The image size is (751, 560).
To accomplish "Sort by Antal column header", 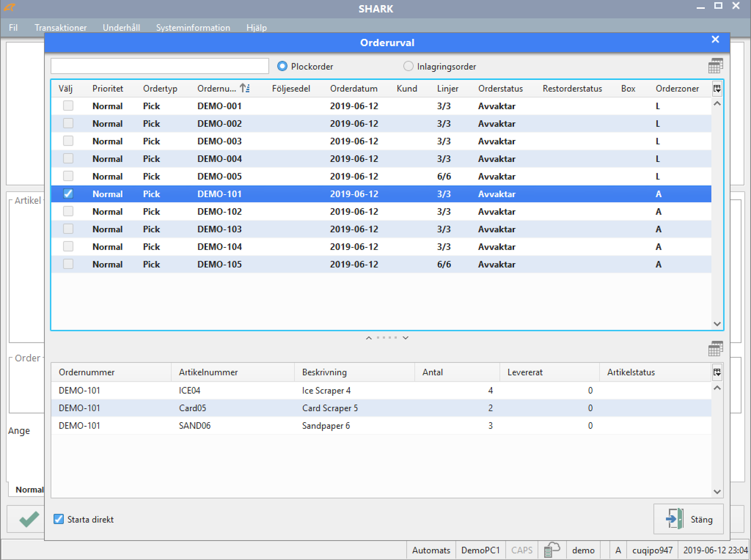I will click(x=457, y=372).
